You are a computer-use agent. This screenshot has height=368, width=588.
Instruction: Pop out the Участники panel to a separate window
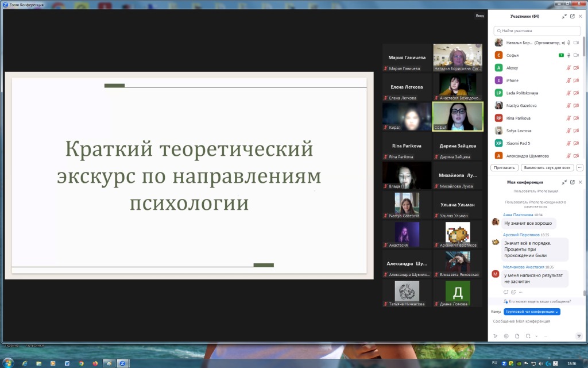coord(572,16)
